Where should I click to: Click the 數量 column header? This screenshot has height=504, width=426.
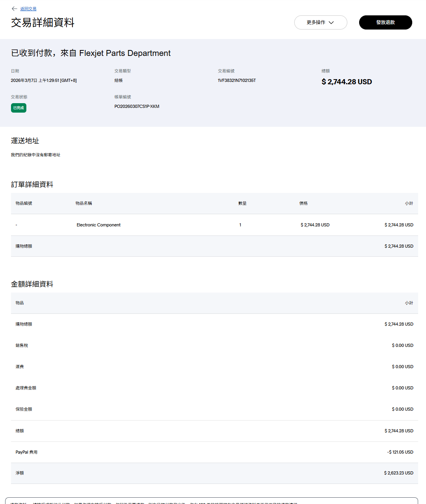point(242,203)
